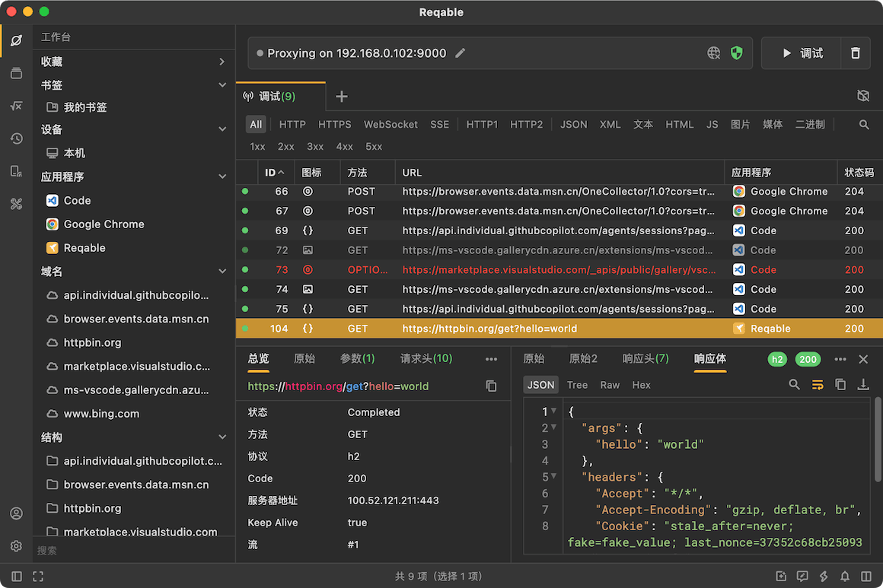This screenshot has height=588, width=883.
Task: Switch to the 原始2 response tab
Action: (x=583, y=359)
